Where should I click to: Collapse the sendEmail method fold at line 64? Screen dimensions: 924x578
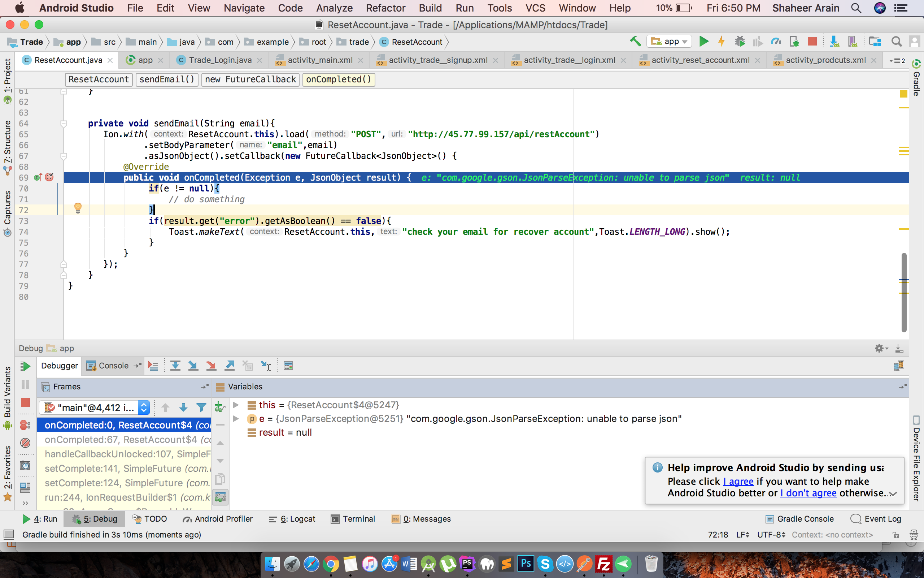64,123
